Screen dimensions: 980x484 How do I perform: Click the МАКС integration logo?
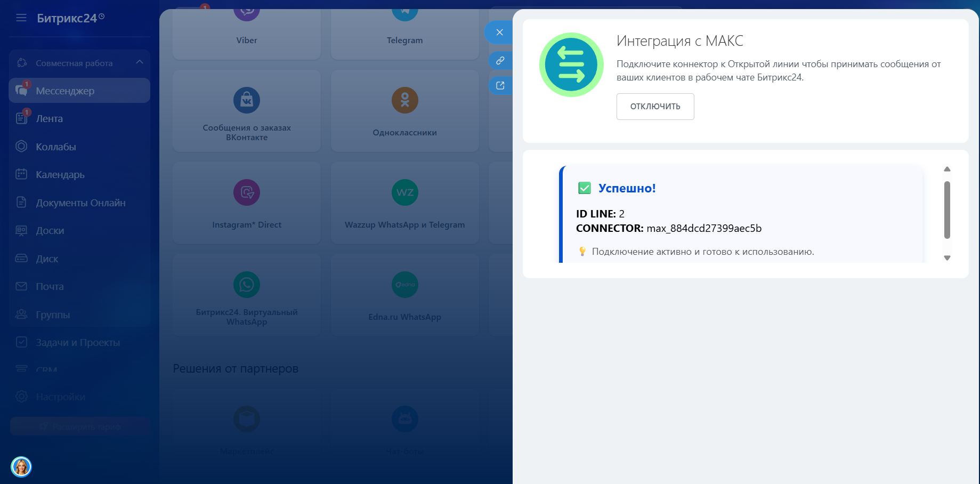[x=571, y=64]
